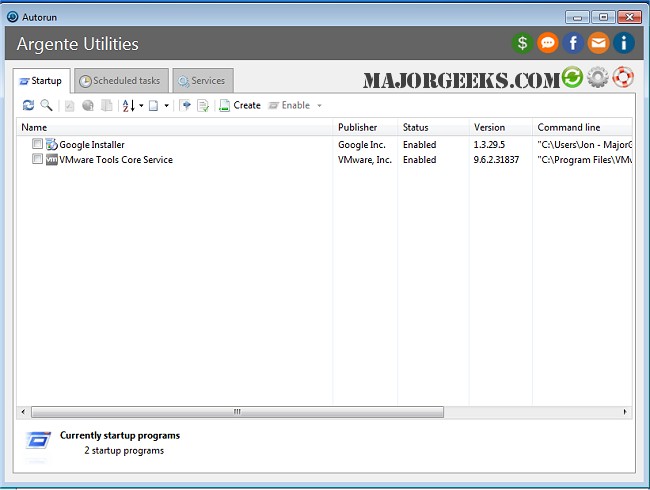Click Enabled status for Google Installer
The height and width of the screenshot is (490, 650).
pyautogui.click(x=420, y=145)
